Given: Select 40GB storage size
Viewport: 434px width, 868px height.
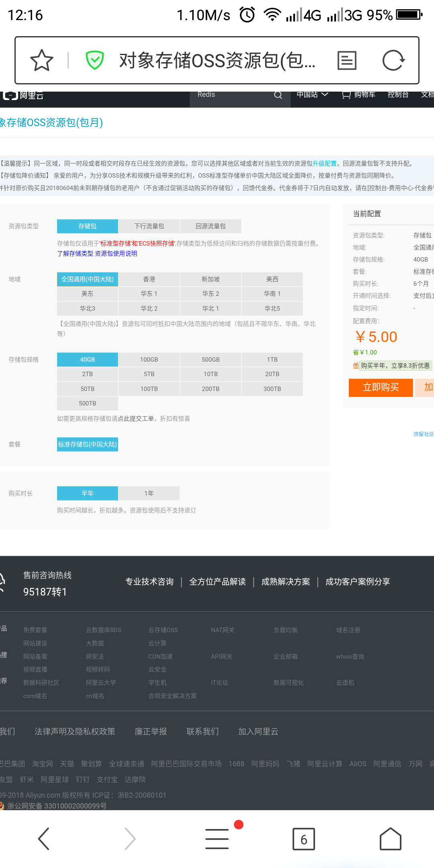Looking at the screenshot, I should click(x=88, y=360).
